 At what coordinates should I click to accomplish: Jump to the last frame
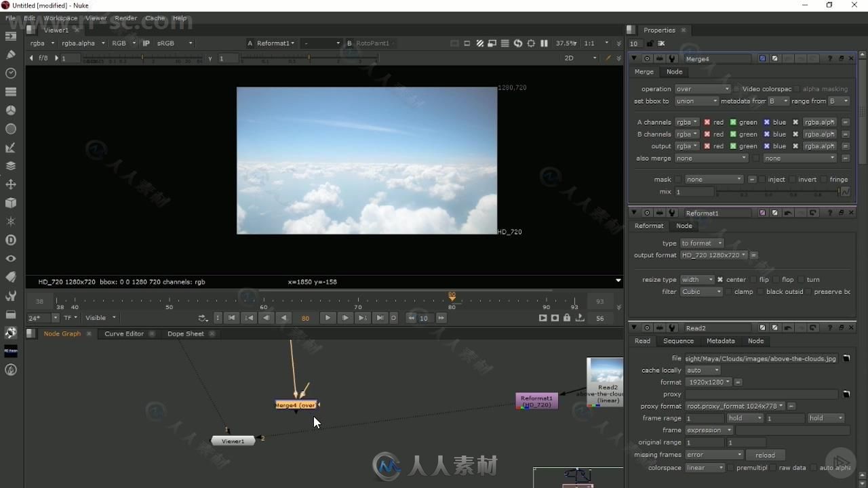click(380, 318)
